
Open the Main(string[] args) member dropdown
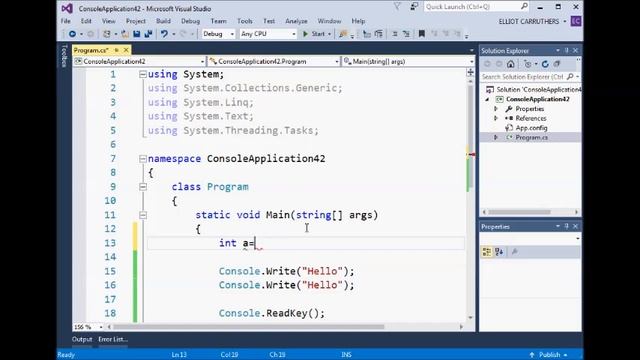408,61
